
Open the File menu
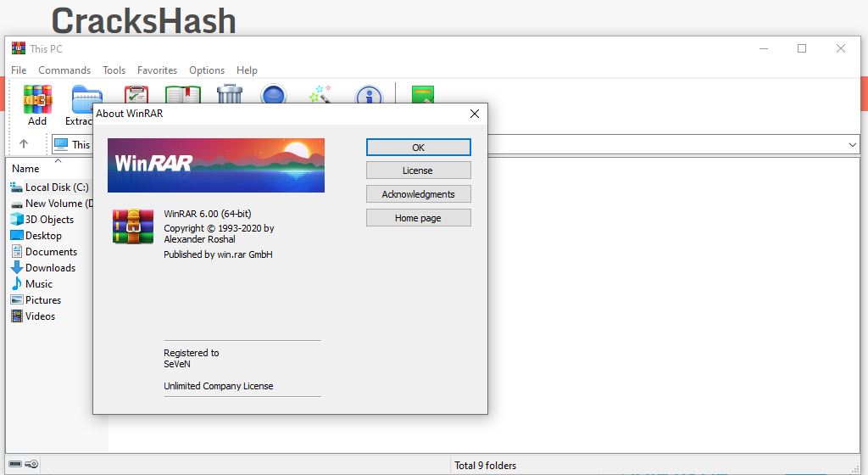19,70
